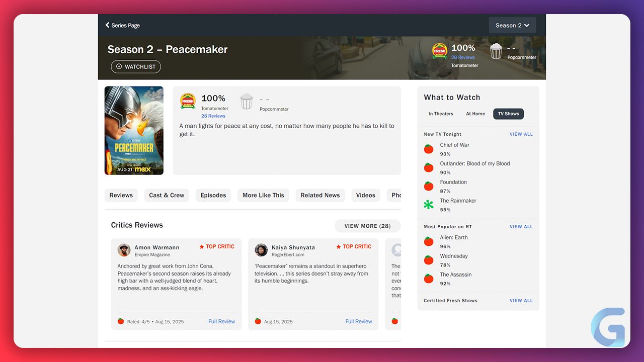Click Amon Warmann's avatar photo
The image size is (644, 362).
coord(124,250)
